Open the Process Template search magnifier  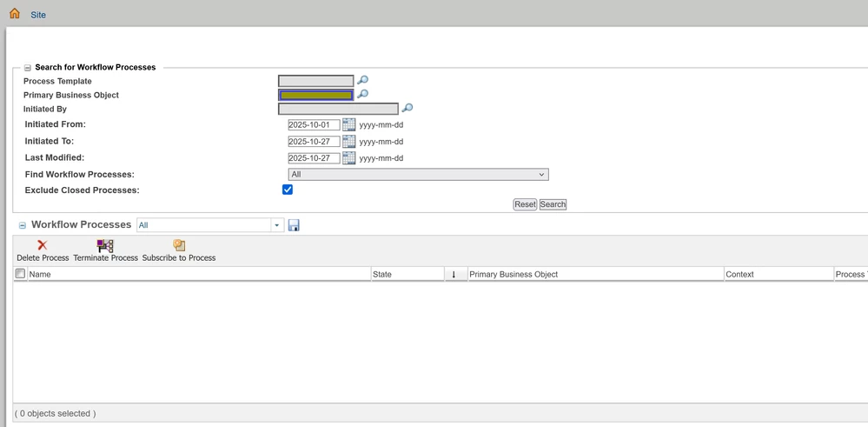(362, 81)
